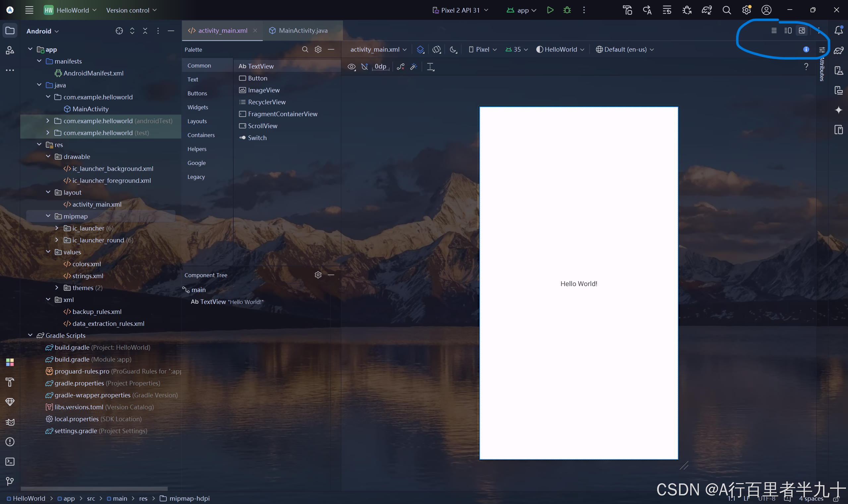The width and height of the screenshot is (848, 504).
Task: Open the API level 35 dropdown
Action: 517,50
